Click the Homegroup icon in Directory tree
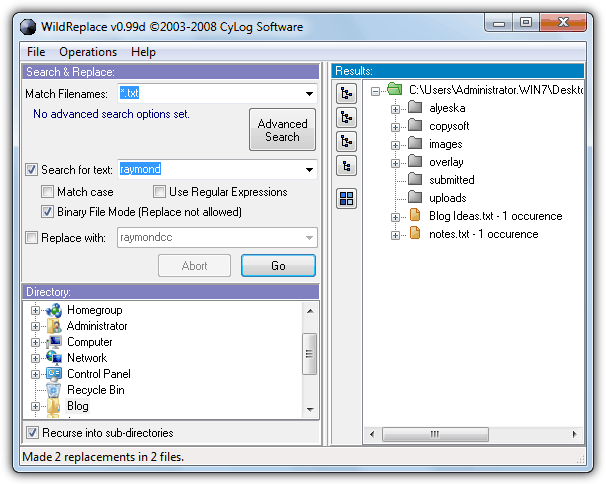 coord(54,310)
